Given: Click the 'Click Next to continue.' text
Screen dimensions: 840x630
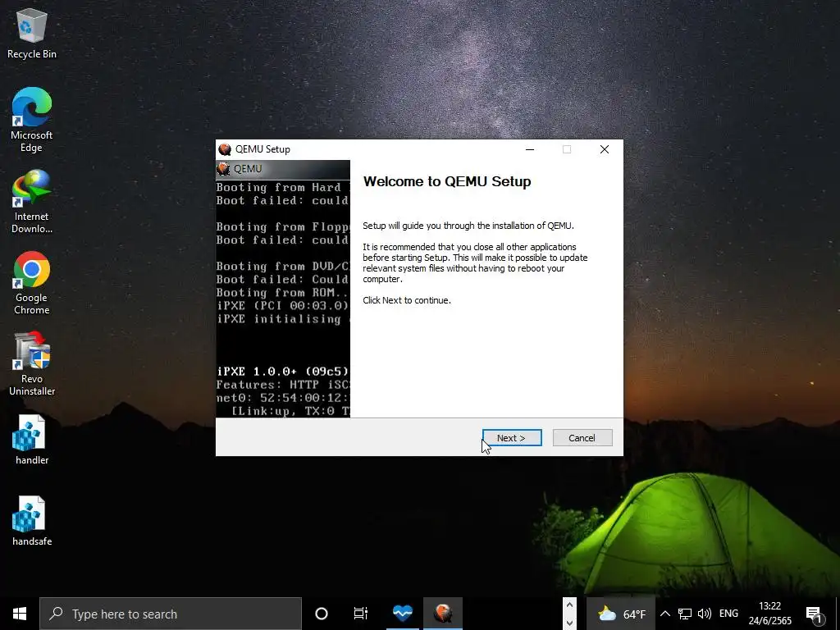Looking at the screenshot, I should (x=407, y=300).
